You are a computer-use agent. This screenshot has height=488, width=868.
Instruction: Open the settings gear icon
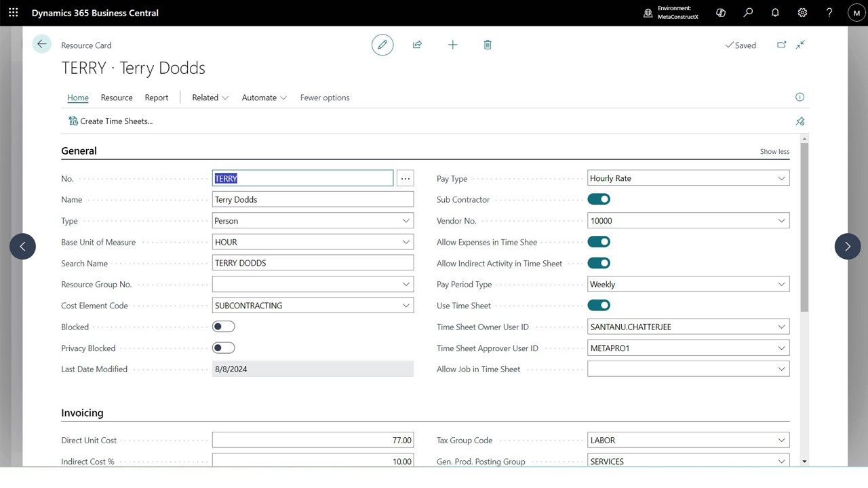[802, 12]
